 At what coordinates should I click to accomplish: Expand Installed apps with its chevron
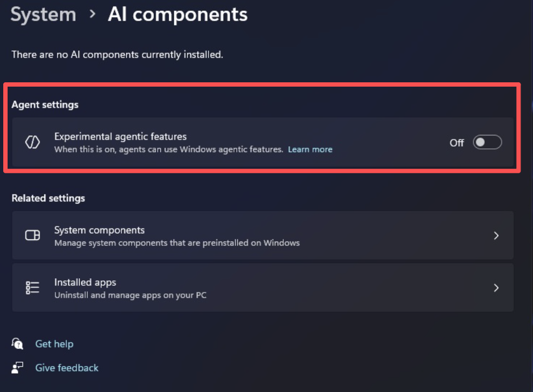click(x=496, y=288)
